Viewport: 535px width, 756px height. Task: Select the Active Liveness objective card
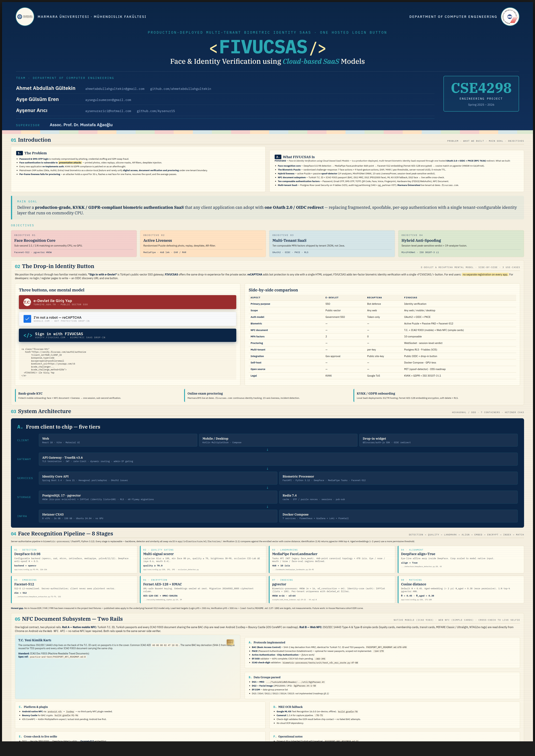[203, 243]
